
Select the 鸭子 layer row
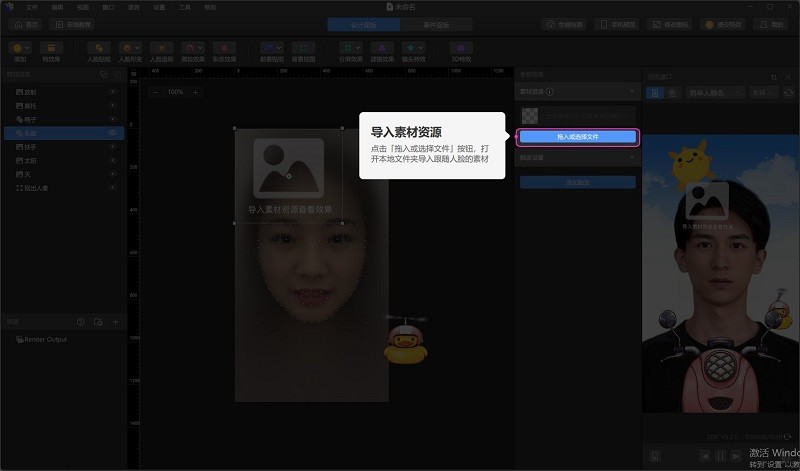coord(64,119)
